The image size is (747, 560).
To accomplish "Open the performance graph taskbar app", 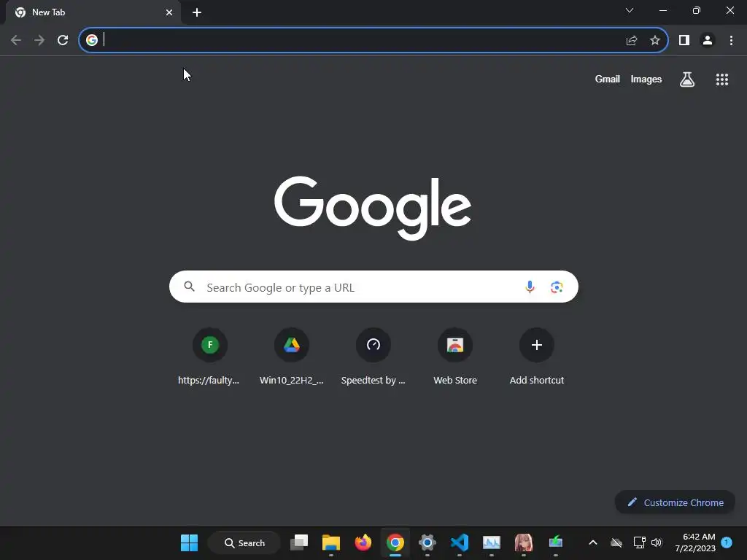I will 491,542.
